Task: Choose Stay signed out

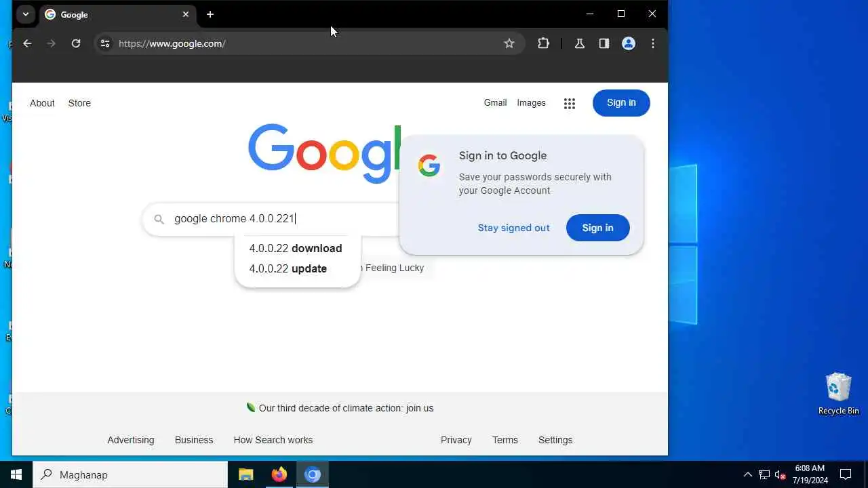Action: [x=513, y=228]
